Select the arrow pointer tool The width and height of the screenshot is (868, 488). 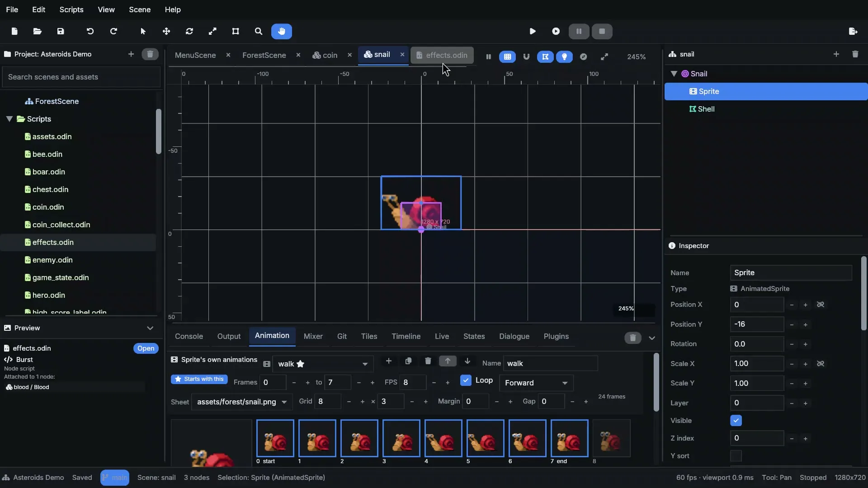[x=143, y=31]
